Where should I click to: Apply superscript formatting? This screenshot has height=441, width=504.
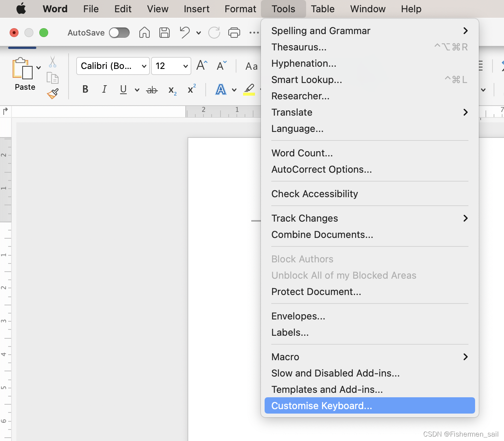[x=192, y=89]
